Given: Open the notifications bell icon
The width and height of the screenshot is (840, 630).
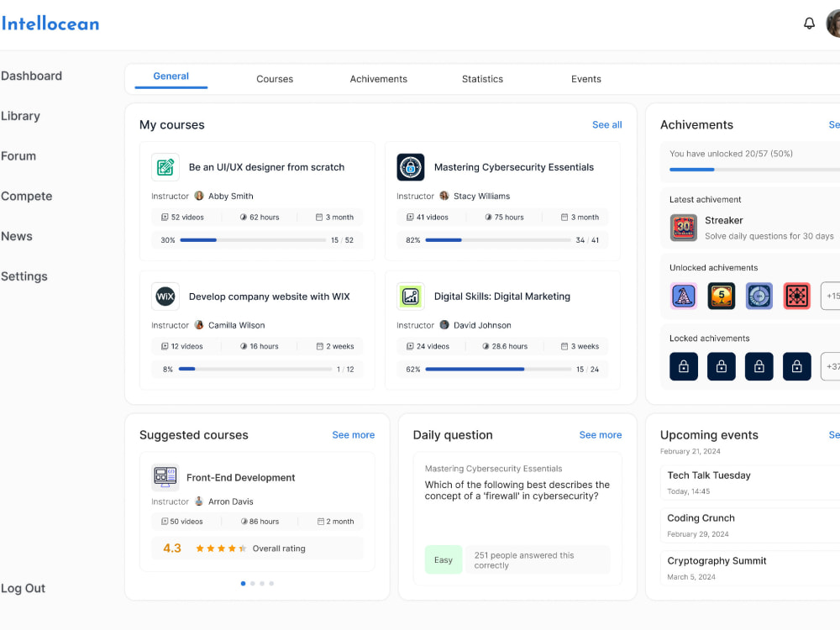Looking at the screenshot, I should pyautogui.click(x=809, y=23).
